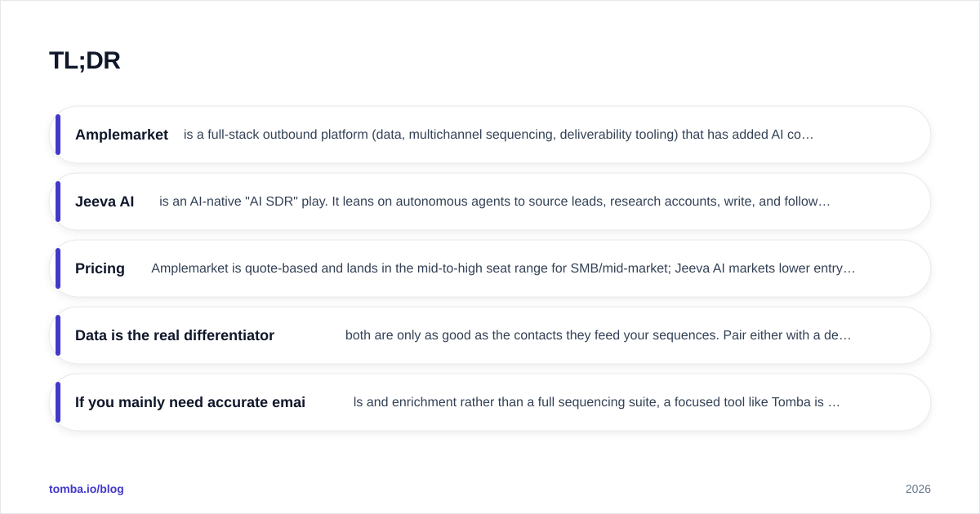Viewport: 980px width, 514px height.
Task: Click the purple accent bar beside Pricing
Action: point(58,268)
